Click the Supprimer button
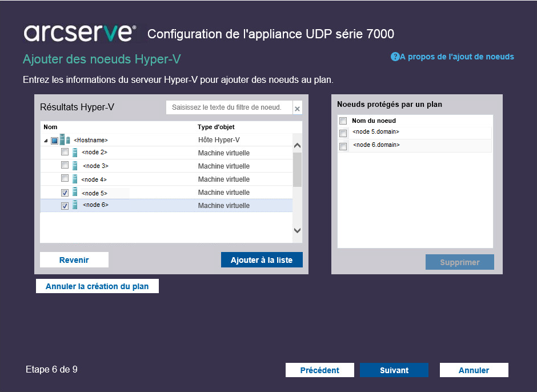The width and height of the screenshot is (537, 392). click(460, 262)
